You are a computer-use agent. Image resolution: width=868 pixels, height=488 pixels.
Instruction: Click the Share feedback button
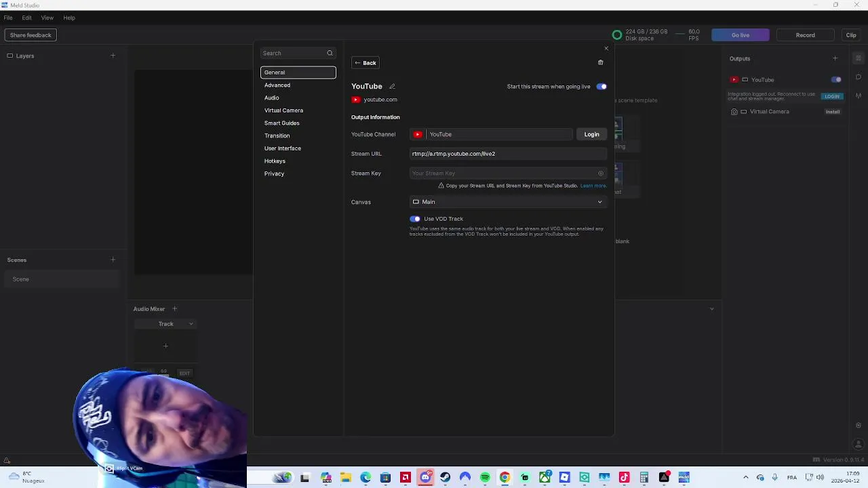31,35
